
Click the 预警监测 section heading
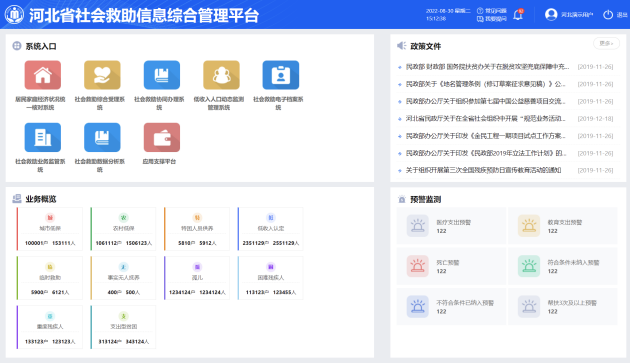(425, 199)
